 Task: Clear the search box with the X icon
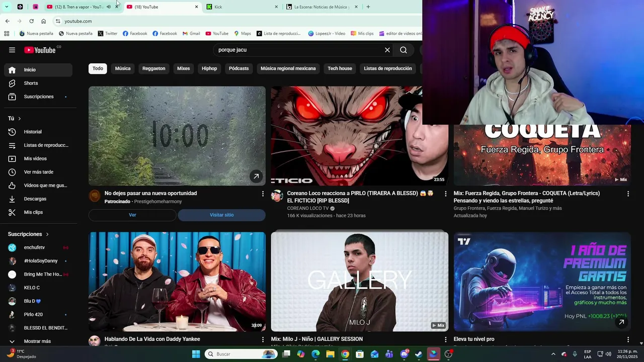pyautogui.click(x=387, y=50)
